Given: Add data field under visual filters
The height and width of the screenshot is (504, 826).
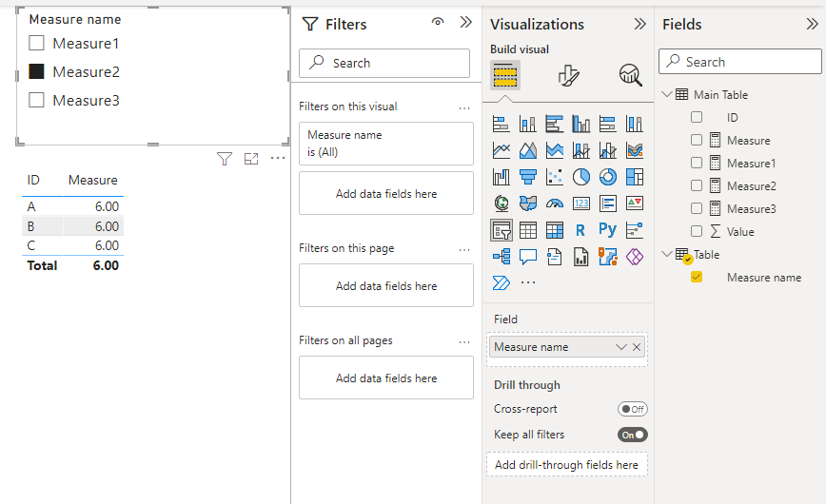Looking at the screenshot, I should (x=386, y=193).
